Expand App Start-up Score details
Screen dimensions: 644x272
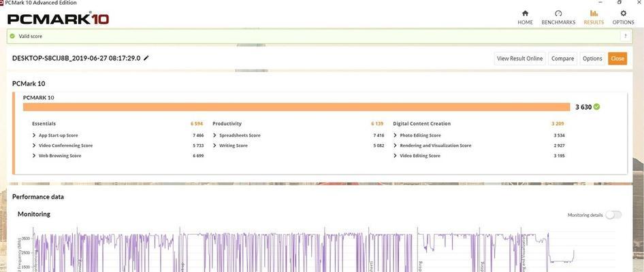click(33, 135)
